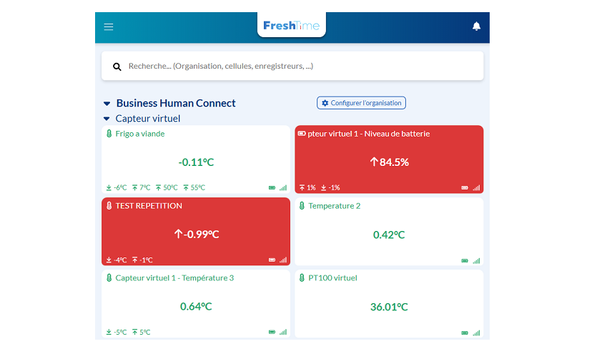Screen dimensions: 597x364
Task: Open the hamburger navigation menu
Action: tap(109, 27)
